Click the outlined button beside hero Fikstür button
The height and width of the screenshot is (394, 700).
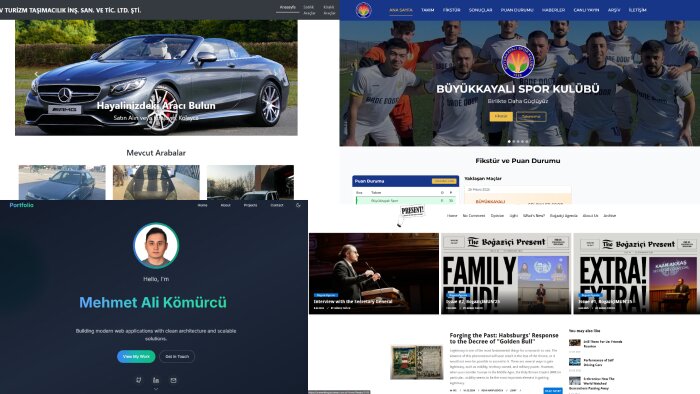(531, 116)
